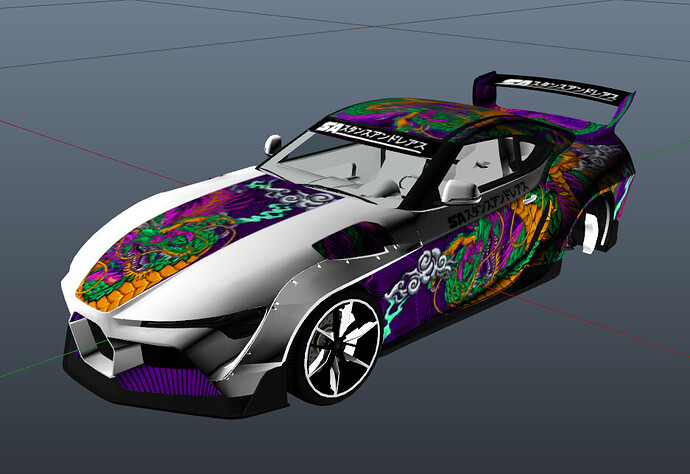Click the front wheel's five-spoke rim
Screen dimensions: 690x474
pos(343,348)
